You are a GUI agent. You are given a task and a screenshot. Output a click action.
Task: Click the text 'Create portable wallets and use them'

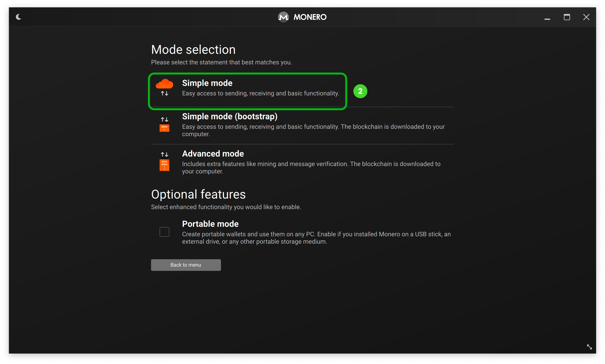[x=316, y=238]
